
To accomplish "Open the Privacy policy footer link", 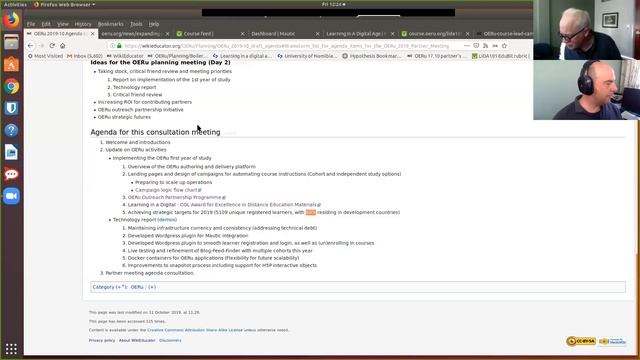I will [102, 340].
